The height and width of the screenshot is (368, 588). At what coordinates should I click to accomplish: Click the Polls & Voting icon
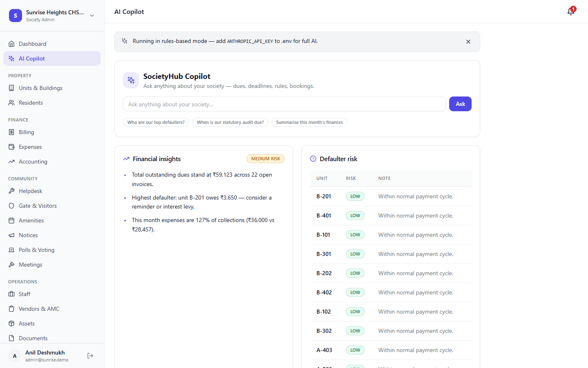pyautogui.click(x=11, y=250)
